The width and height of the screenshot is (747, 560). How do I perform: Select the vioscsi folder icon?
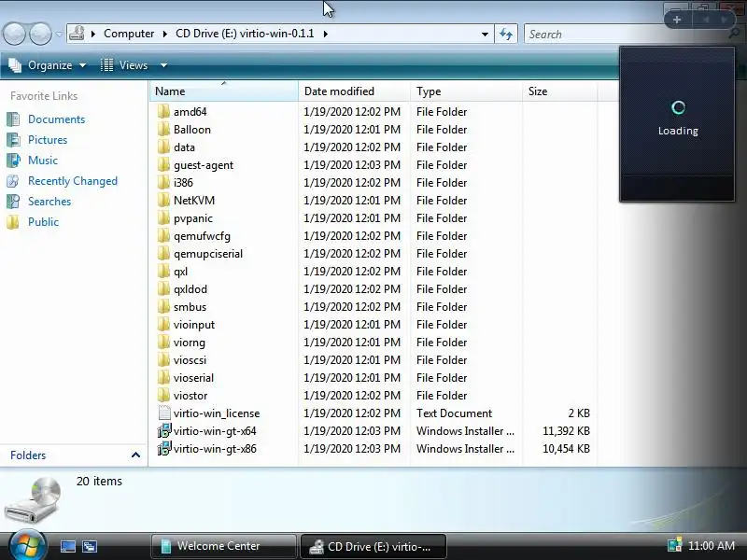point(163,360)
